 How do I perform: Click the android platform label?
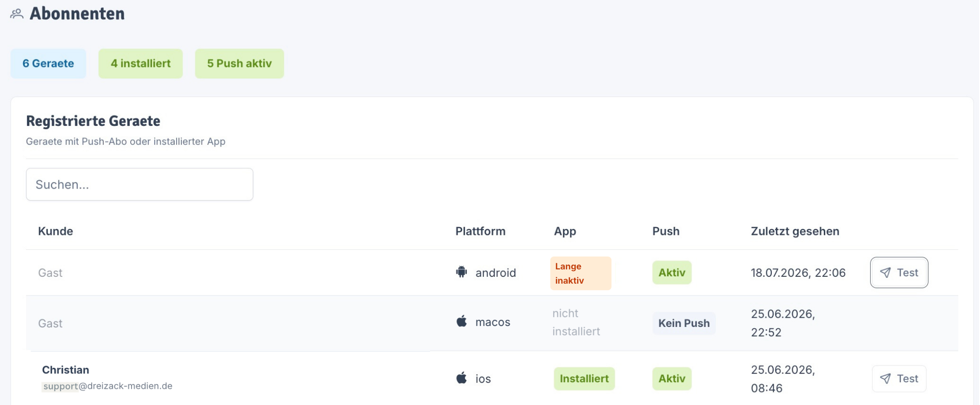[x=496, y=273]
